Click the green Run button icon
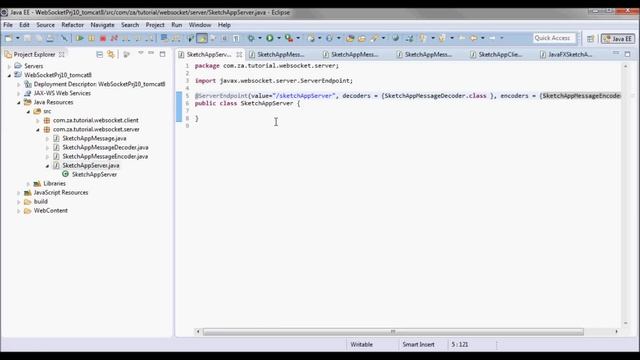The image size is (640, 360). 269,38
